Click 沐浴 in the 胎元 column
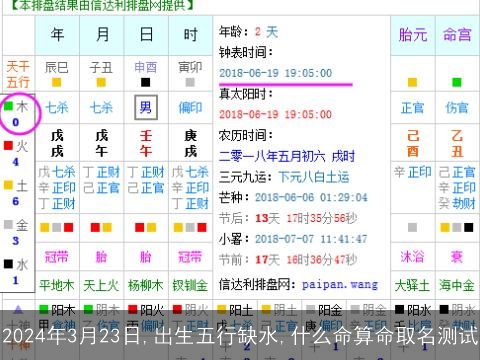The height and width of the screenshot is (360, 480). pyautogui.click(x=413, y=257)
